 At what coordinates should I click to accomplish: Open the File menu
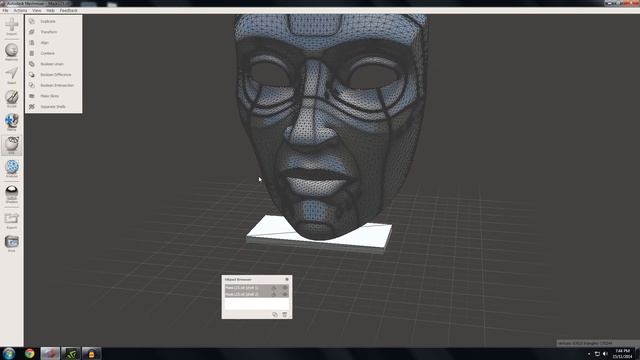click(5, 10)
